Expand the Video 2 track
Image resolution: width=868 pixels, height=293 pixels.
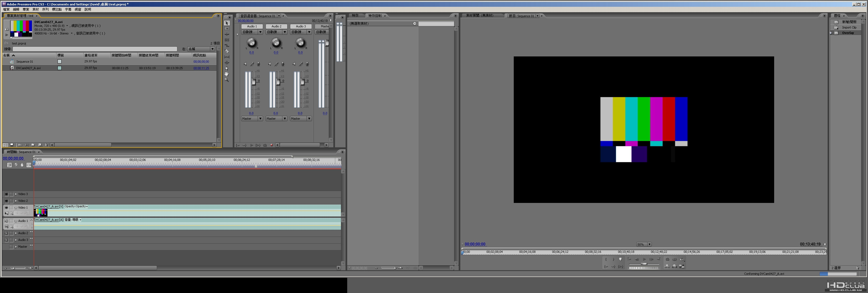click(16, 201)
